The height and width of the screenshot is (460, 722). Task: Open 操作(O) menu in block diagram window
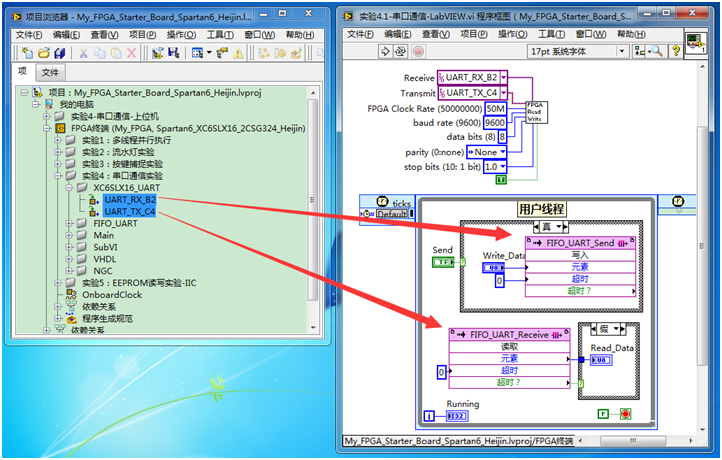pyautogui.click(x=512, y=34)
